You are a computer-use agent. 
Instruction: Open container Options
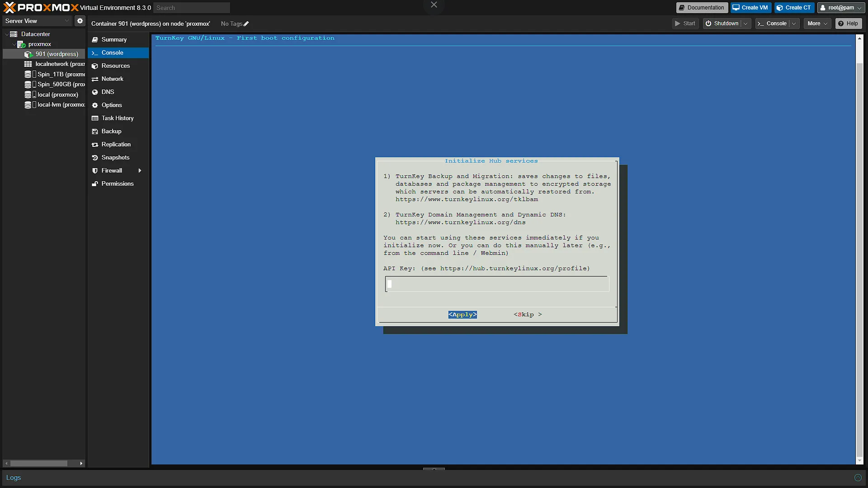pos(118,105)
